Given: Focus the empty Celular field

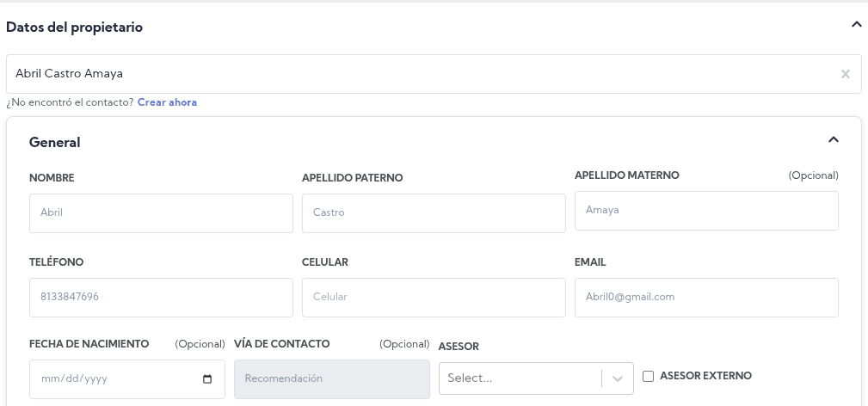Looking at the screenshot, I should (434, 297).
